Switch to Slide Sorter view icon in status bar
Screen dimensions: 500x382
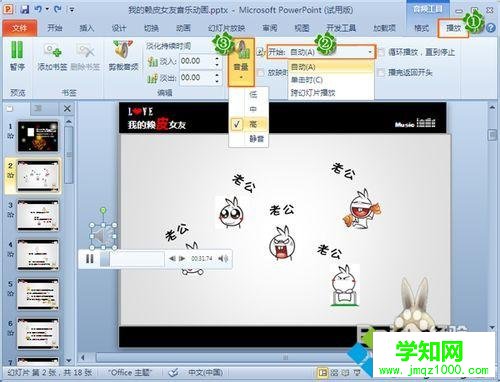(334, 372)
